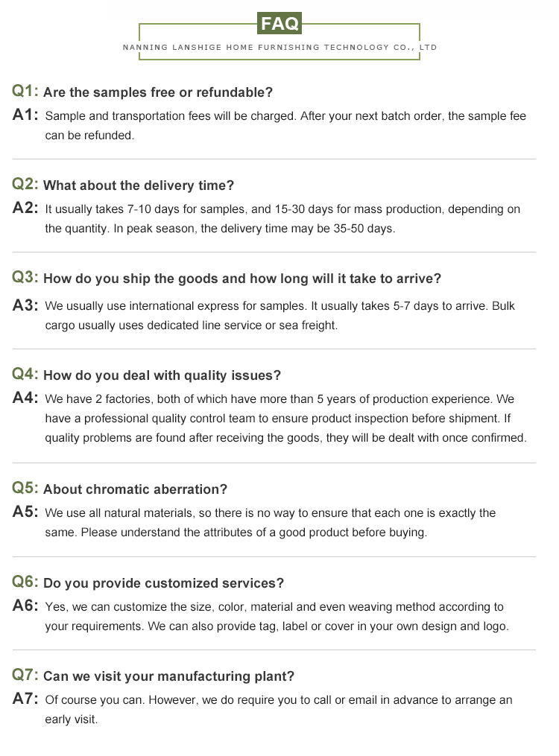
Task: Click the Q2 label
Action: point(25,185)
